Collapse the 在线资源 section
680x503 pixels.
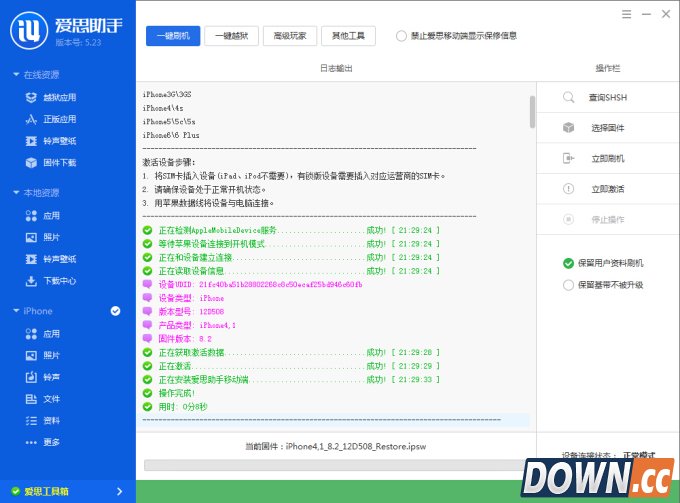point(16,75)
